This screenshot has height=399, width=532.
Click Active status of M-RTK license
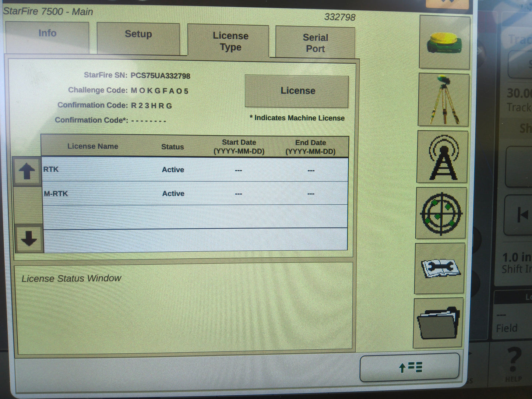[173, 194]
